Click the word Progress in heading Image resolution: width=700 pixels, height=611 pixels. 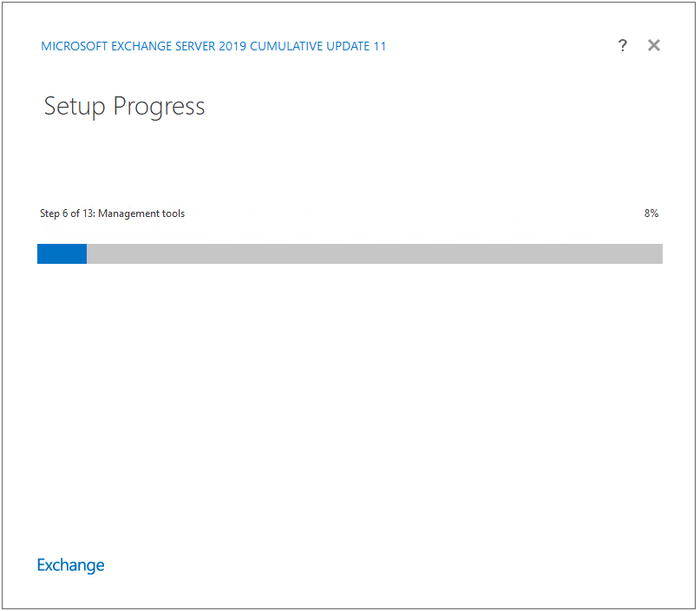click(159, 107)
